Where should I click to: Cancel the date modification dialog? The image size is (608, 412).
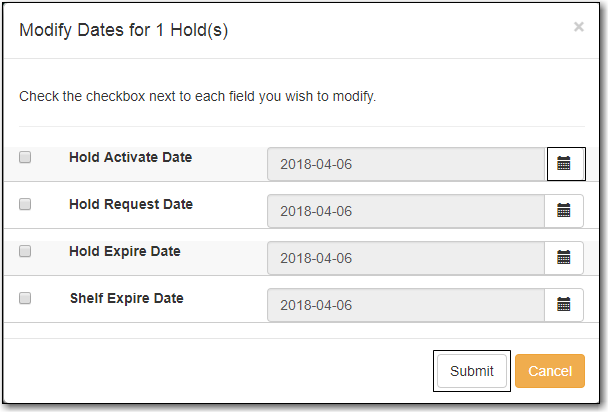click(x=550, y=371)
